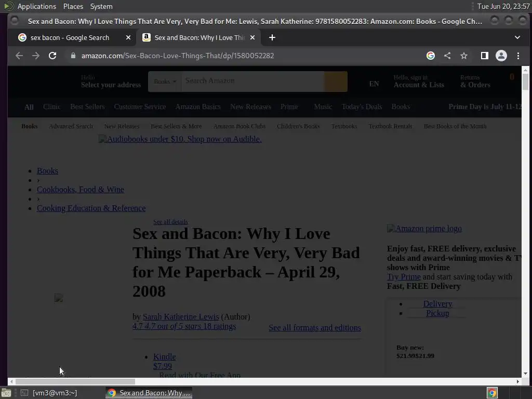532x399 pixels.
Task: Click Chrome icon in system tray
Action: tap(492, 393)
